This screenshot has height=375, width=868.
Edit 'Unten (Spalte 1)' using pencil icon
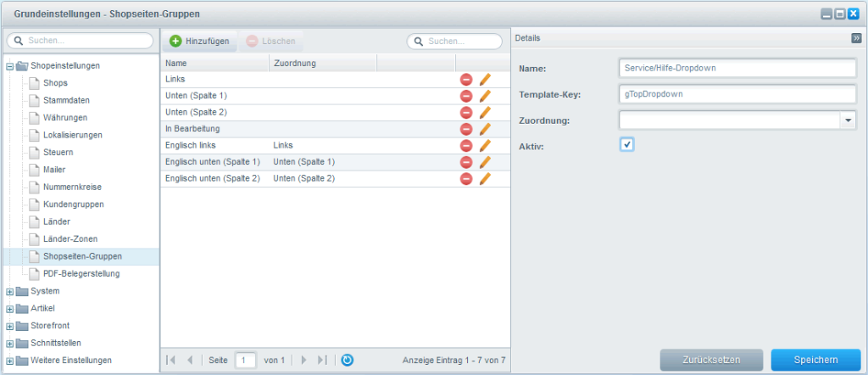[x=485, y=96]
